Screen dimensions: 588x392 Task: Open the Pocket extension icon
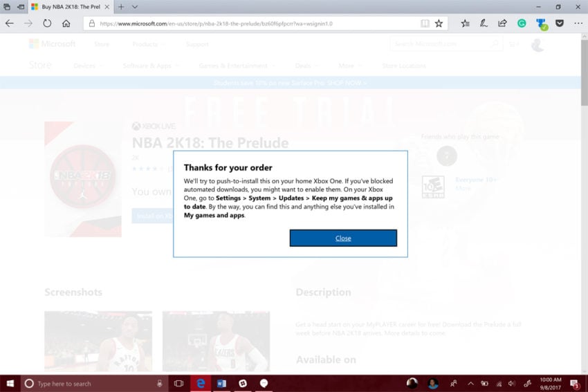pos(560,24)
